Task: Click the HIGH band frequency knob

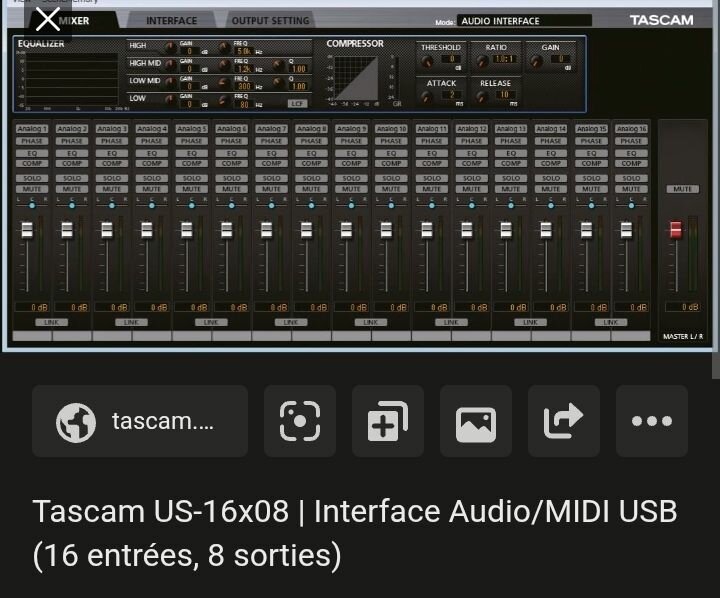Action: click(224, 47)
